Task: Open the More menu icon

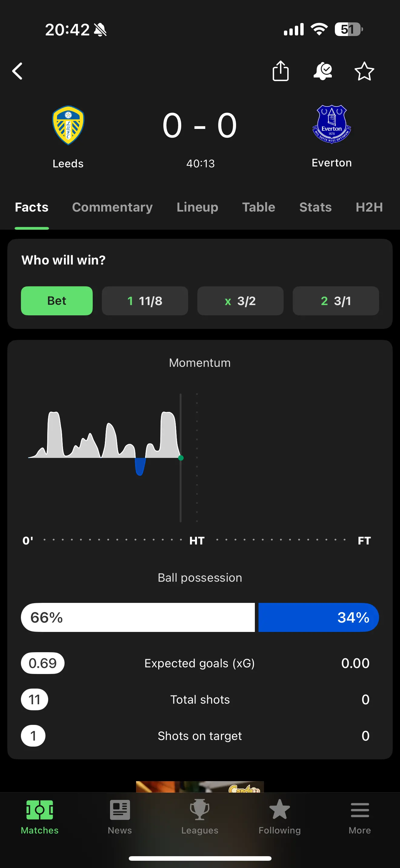Action: point(359,810)
